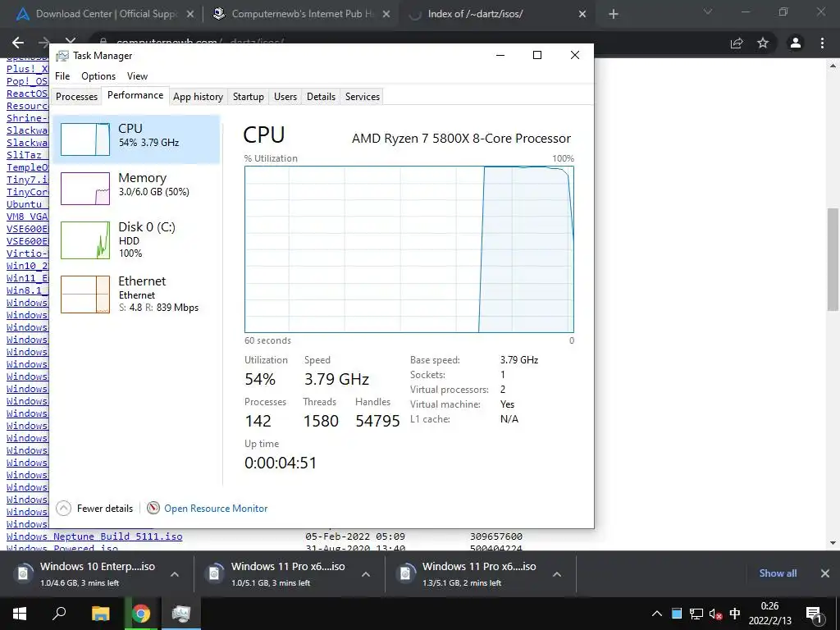This screenshot has width=840, height=630.
Task: Open the Startup tab
Action: [248, 97]
